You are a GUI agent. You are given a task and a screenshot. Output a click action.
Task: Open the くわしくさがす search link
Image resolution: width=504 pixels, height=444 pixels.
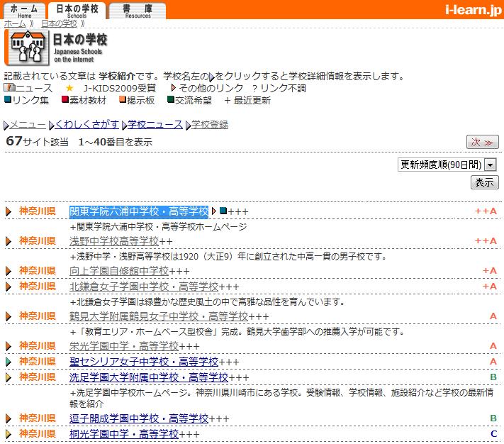pyautogui.click(x=86, y=125)
